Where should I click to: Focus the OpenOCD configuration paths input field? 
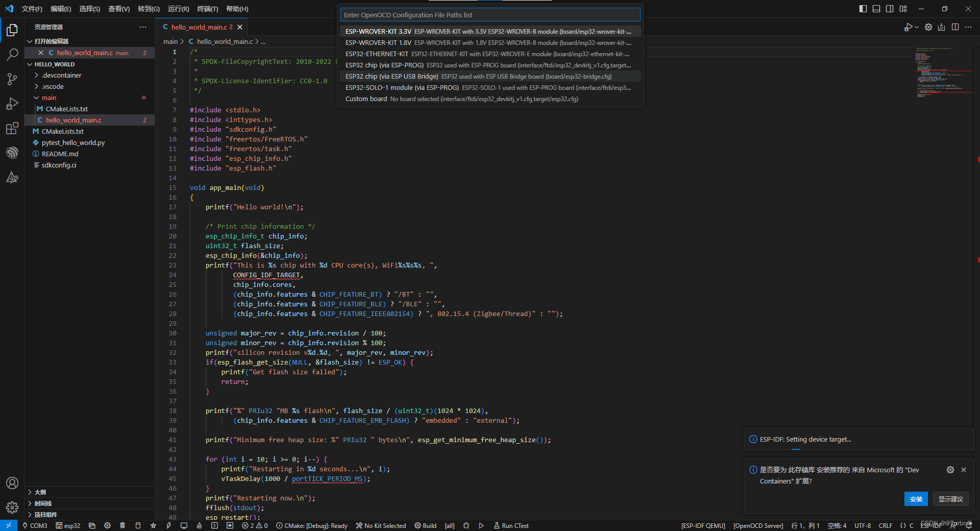[x=490, y=15]
